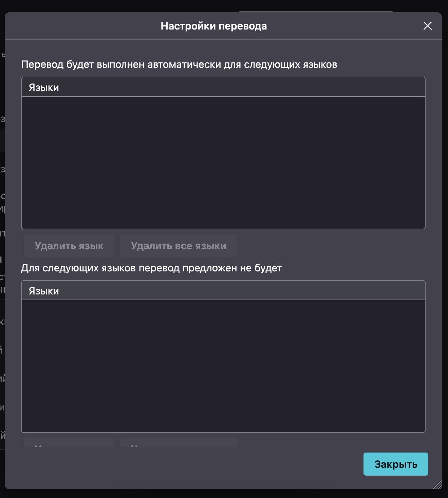Viewport: 448px width, 498px height.
Task: Click the empty footer area left of Закрыть
Action: click(x=183, y=464)
